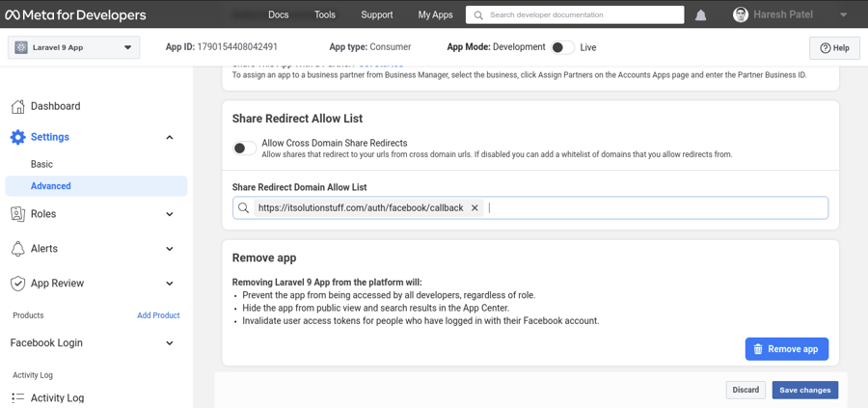Click the notifications bell icon
This screenshot has height=408, width=868.
[x=701, y=15]
